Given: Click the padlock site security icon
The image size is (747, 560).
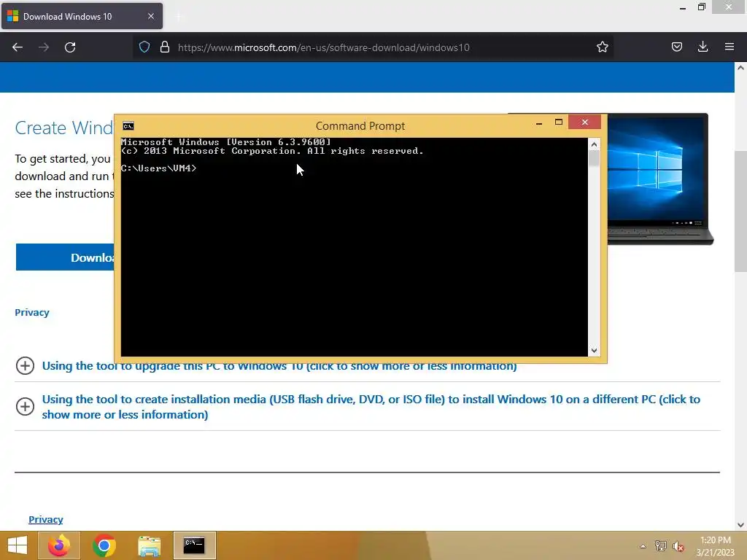Looking at the screenshot, I should pos(165,47).
